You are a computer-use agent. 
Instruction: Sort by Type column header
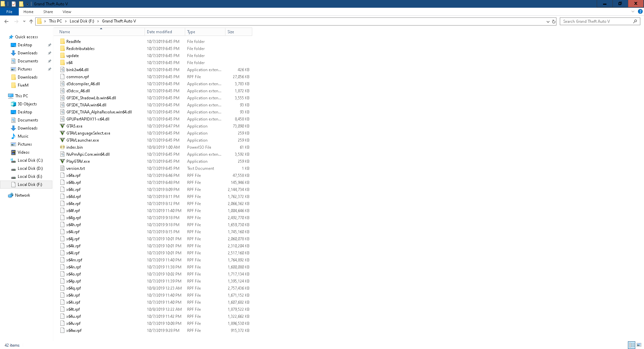point(205,32)
